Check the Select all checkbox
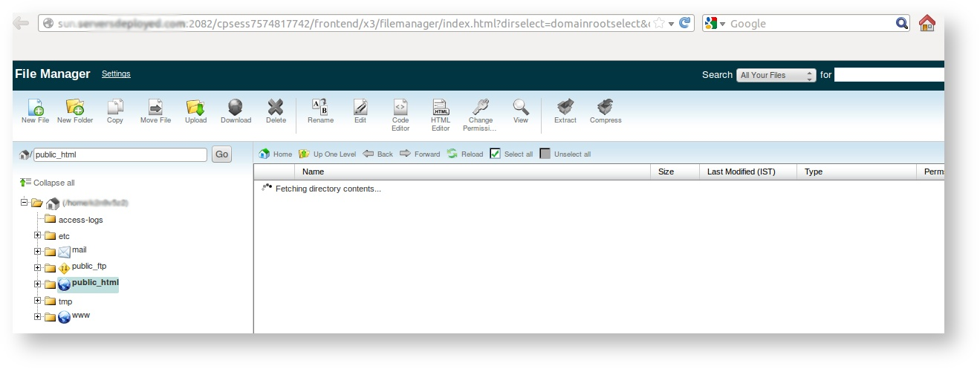 pyautogui.click(x=496, y=154)
